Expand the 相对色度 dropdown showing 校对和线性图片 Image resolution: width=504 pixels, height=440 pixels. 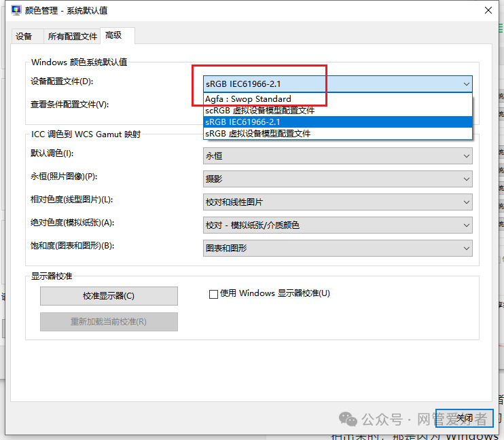pyautogui.click(x=338, y=202)
